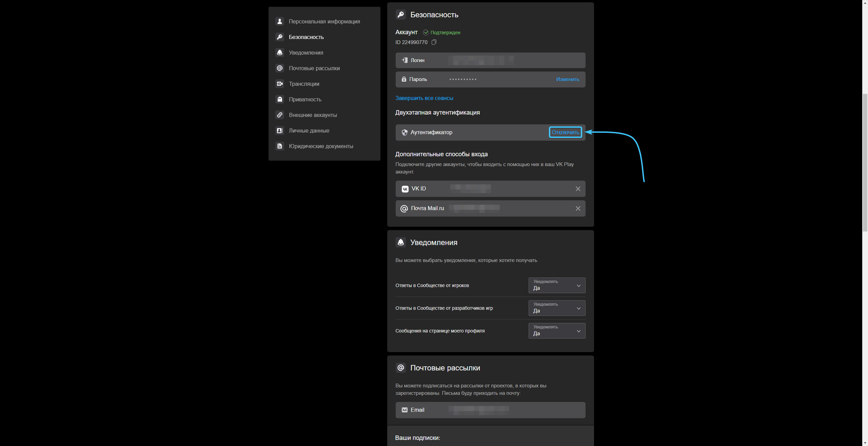Disable authenticator with Отключить button
This screenshot has height=446, width=868.
coord(565,132)
